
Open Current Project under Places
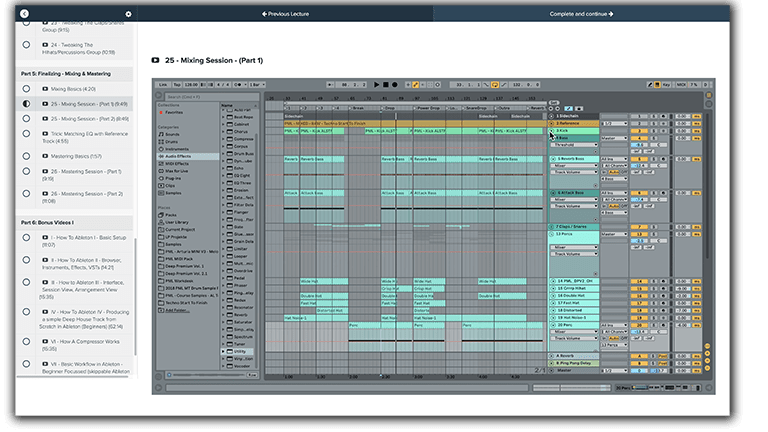[x=176, y=229]
